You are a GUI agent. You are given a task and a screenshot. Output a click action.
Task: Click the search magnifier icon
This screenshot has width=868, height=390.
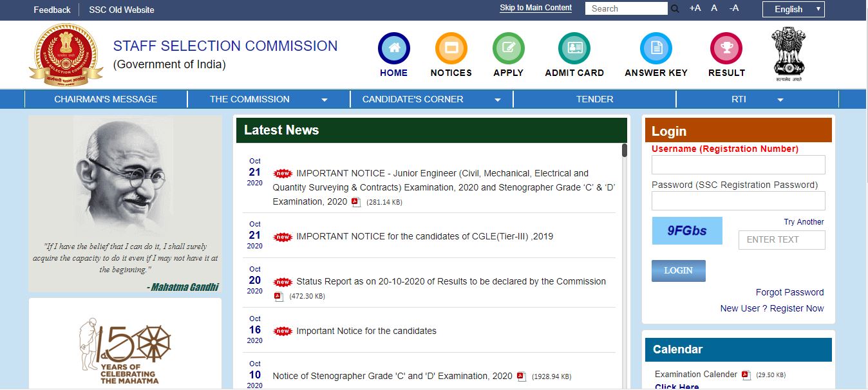pos(675,9)
